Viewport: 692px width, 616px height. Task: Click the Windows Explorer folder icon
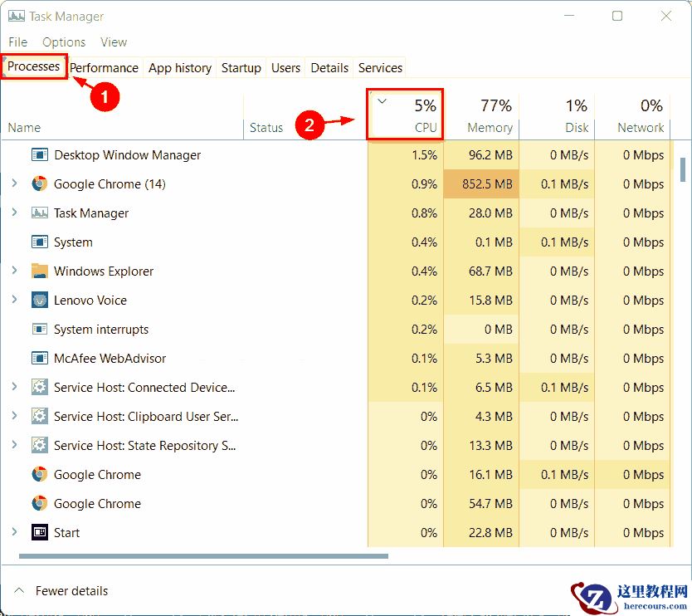pos(39,271)
